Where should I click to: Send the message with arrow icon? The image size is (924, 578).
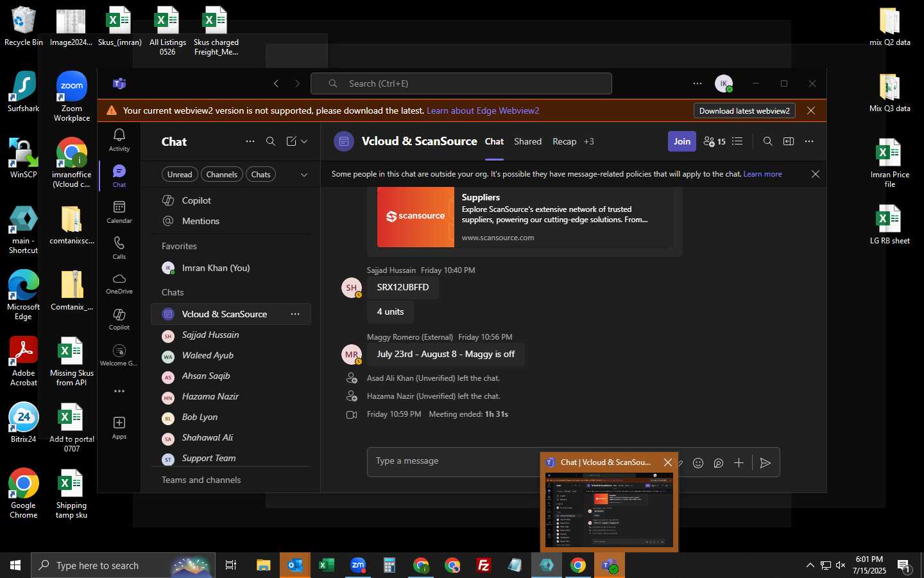coord(765,463)
